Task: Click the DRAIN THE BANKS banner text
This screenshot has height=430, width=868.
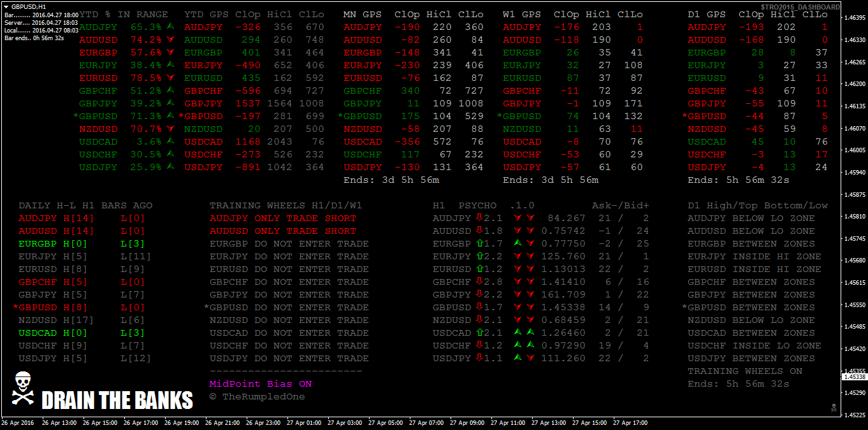Action: 117,400
